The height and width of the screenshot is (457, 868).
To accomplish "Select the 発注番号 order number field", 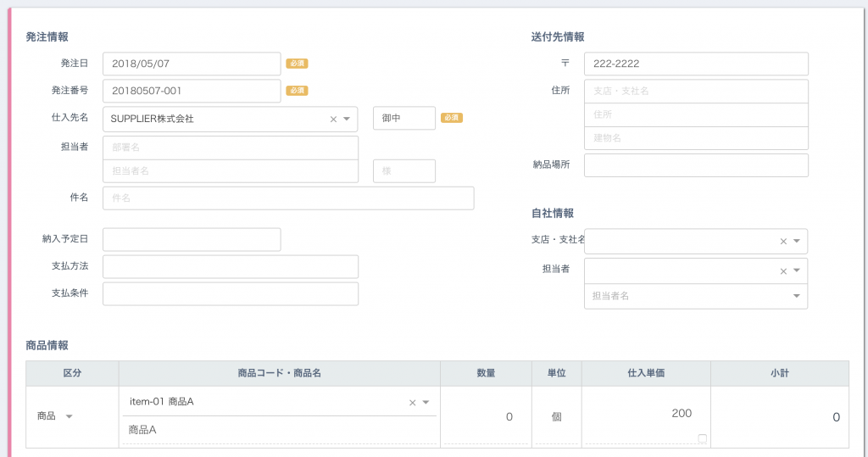I will [192, 91].
